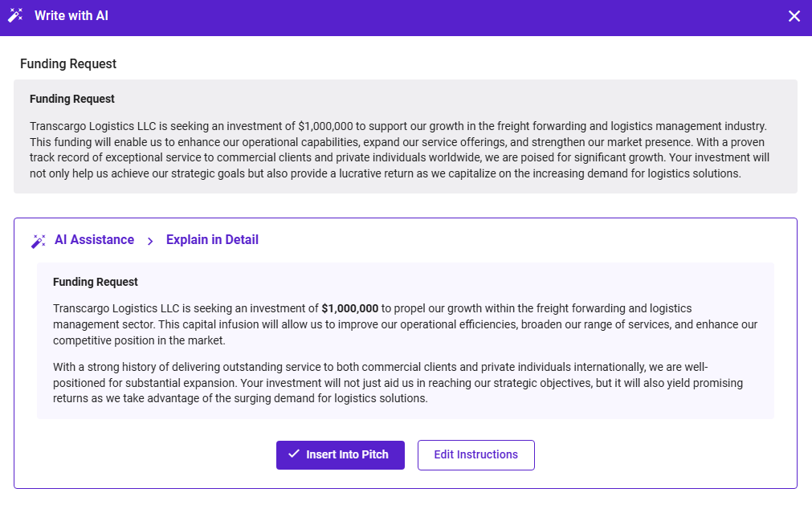Click the AI paragraph starting 'With a strong history'
Image resolution: width=812 pixels, height=513 pixels.
click(398, 383)
